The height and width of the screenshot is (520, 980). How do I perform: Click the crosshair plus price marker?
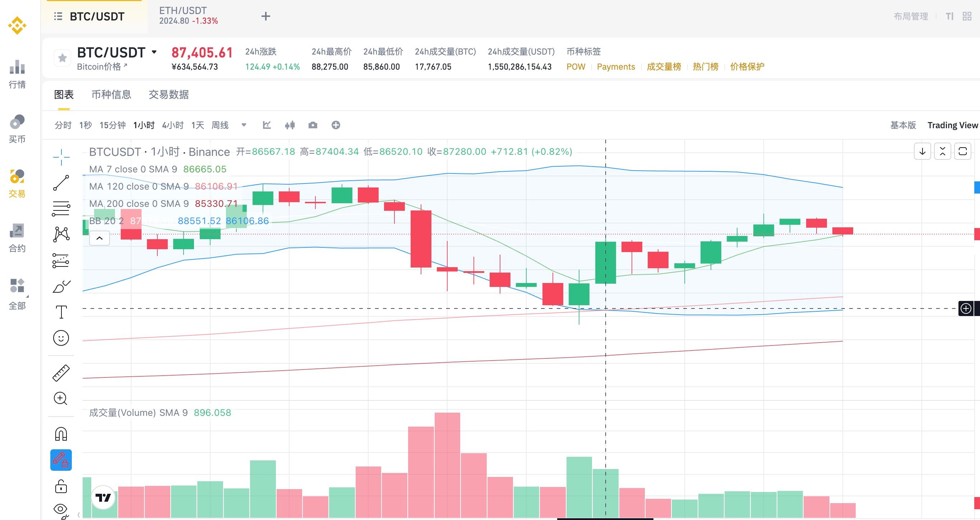[x=966, y=308]
